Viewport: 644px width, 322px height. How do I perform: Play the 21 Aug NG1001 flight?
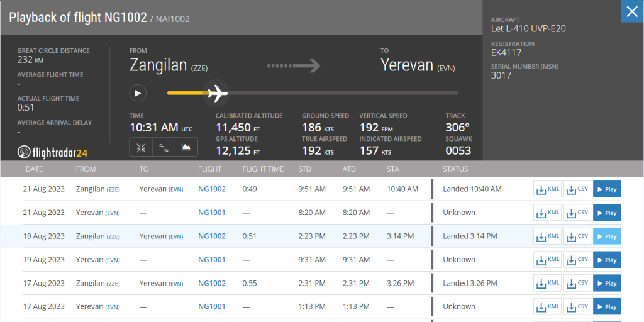(607, 213)
